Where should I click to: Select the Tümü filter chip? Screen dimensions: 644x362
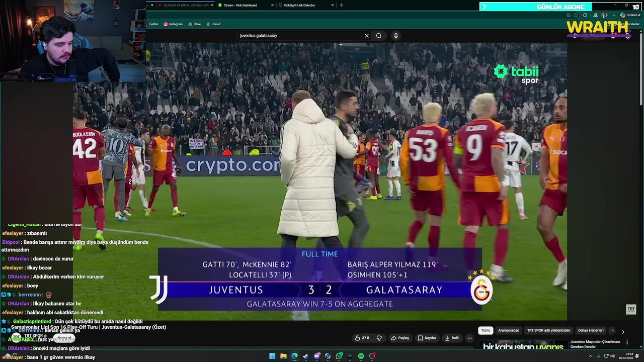486,330
